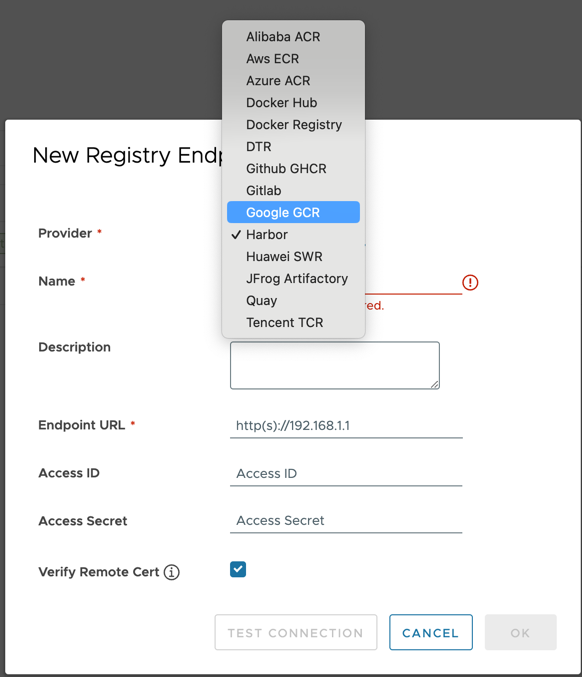Uncheck the Verify Remote Cert checkbox
The width and height of the screenshot is (582, 677).
[238, 569]
